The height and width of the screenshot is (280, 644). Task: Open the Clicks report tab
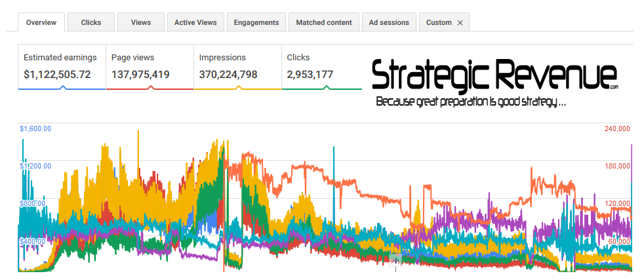click(x=91, y=22)
